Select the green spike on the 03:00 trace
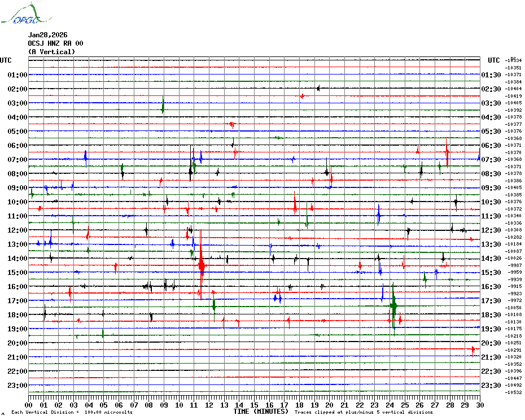 coord(163,105)
